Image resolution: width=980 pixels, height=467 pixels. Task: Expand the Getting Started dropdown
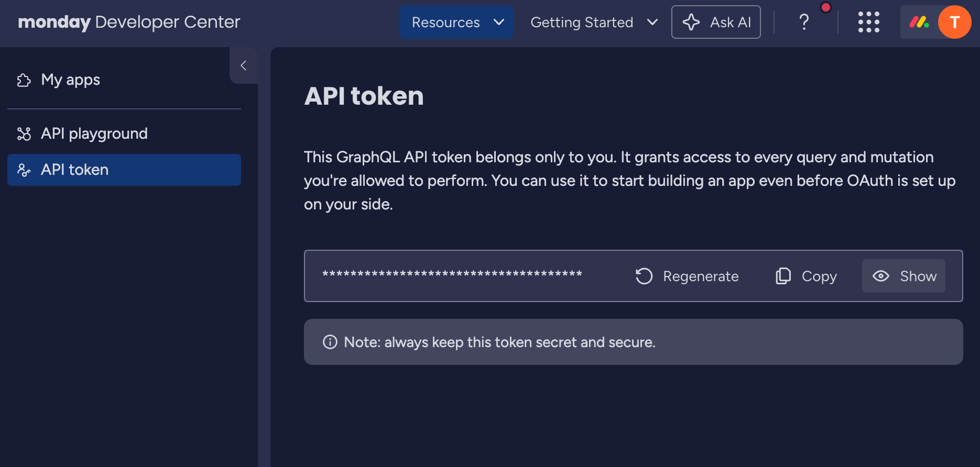[594, 22]
